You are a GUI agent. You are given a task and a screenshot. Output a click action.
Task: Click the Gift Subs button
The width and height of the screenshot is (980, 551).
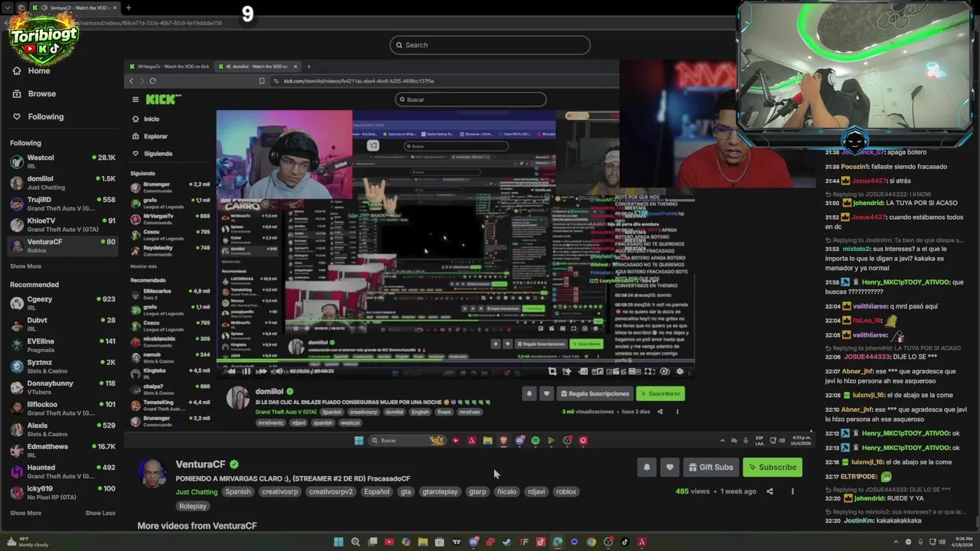tap(710, 467)
